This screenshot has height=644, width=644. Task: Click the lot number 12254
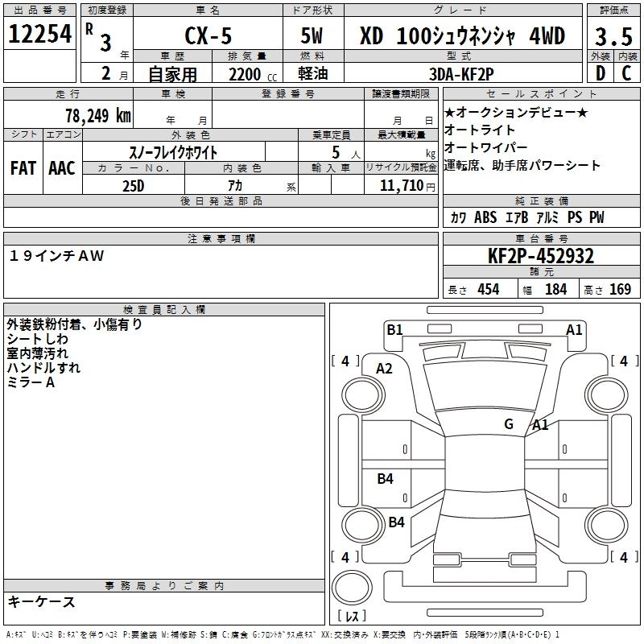(39, 34)
